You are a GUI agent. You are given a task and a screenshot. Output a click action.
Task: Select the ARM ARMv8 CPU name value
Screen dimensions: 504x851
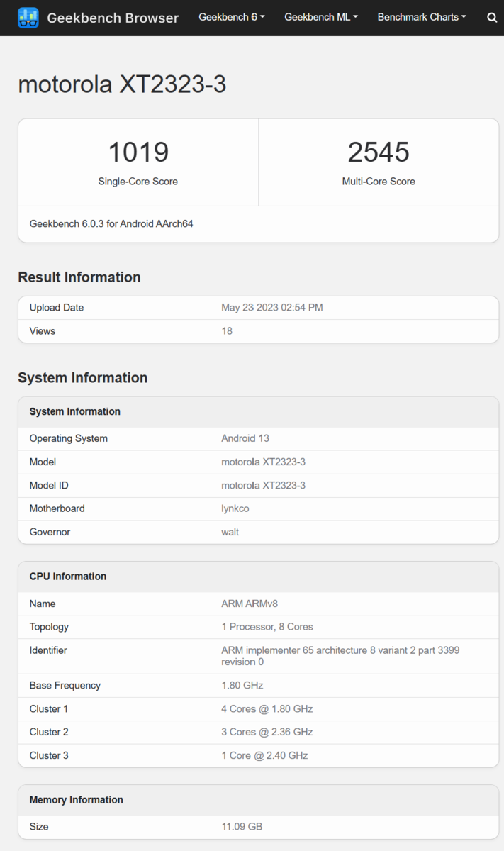(x=246, y=604)
